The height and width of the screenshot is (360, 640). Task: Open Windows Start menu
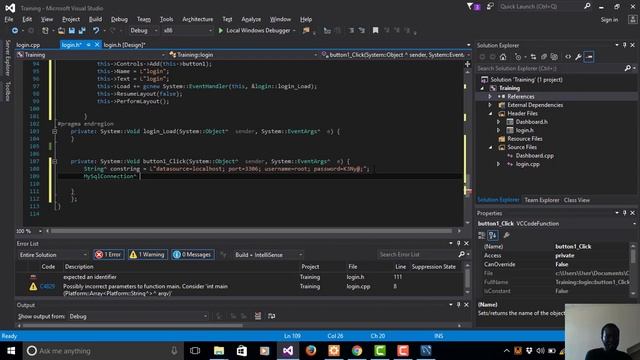tap(11, 351)
